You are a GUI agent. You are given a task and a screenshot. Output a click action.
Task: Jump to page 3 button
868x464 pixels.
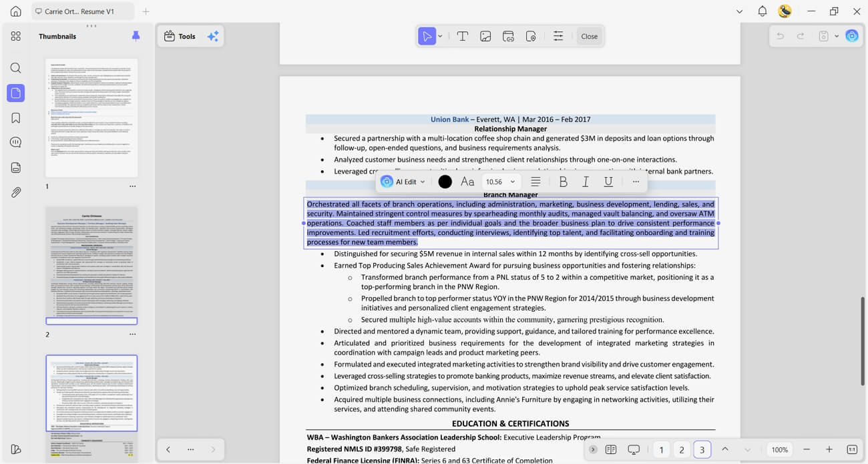point(702,449)
